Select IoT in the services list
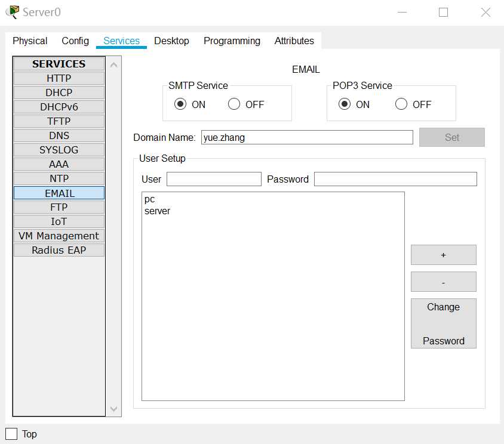The width and height of the screenshot is (504, 444). [x=59, y=221]
